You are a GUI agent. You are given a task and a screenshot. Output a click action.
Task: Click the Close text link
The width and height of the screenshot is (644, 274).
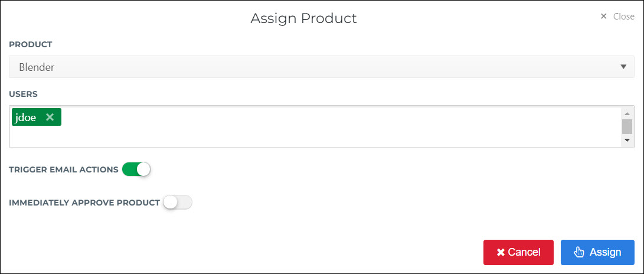click(x=623, y=17)
